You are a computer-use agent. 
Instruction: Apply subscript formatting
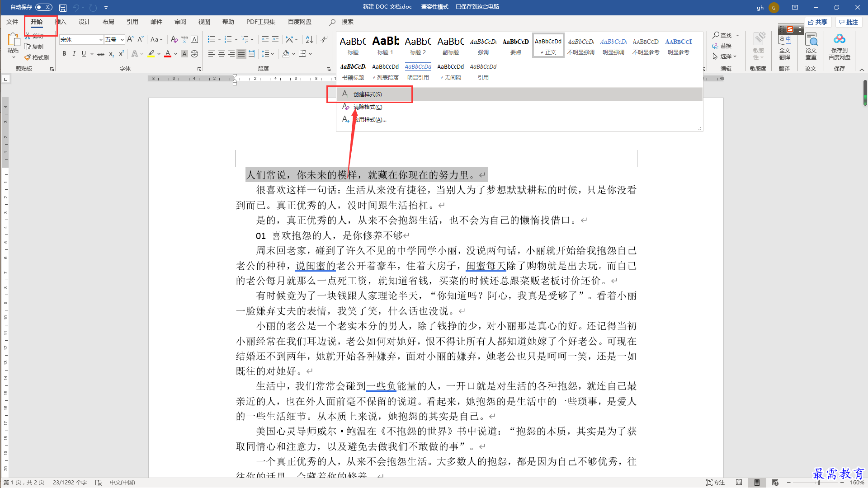click(x=111, y=54)
